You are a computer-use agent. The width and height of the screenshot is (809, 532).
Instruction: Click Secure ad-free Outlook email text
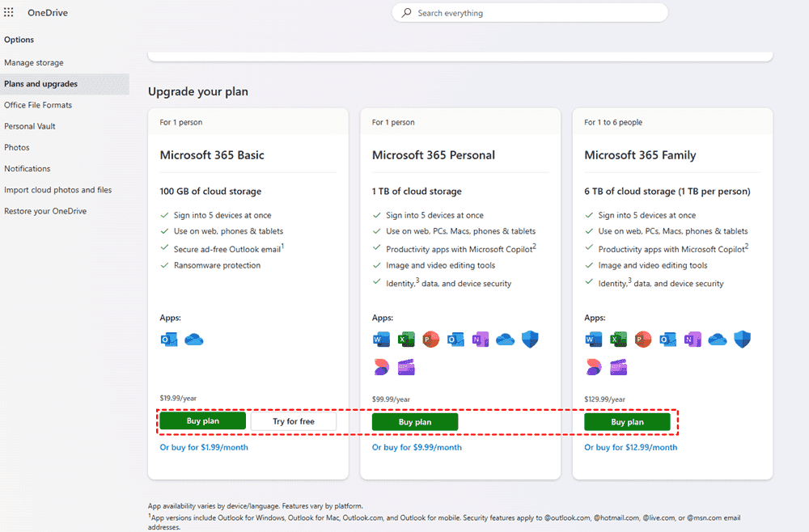(x=227, y=249)
